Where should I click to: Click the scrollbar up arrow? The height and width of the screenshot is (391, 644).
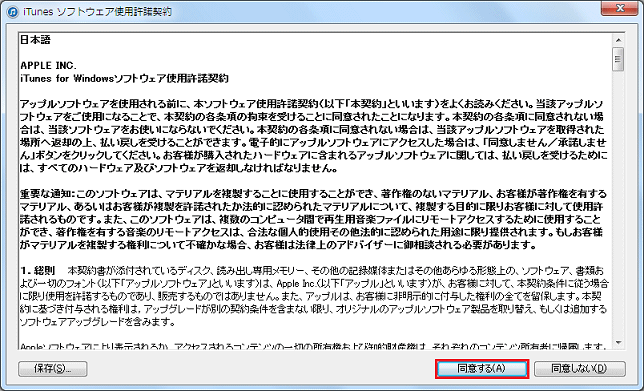tap(618, 40)
